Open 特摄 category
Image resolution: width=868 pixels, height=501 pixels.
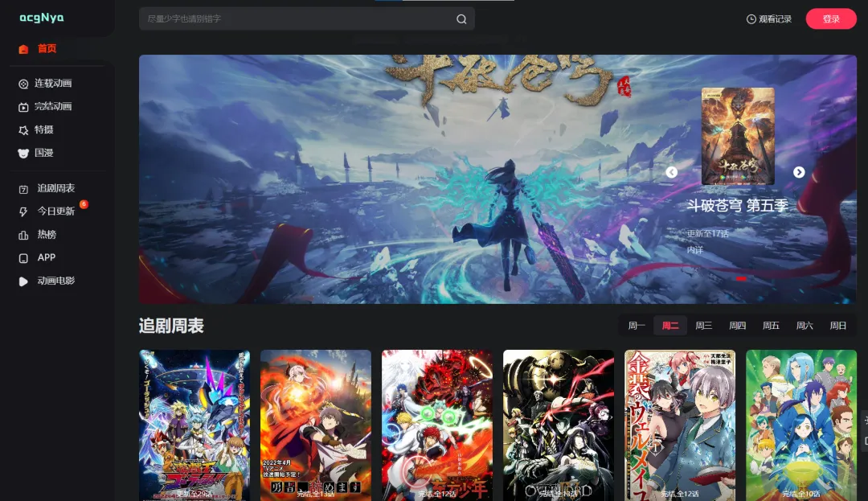coord(43,129)
